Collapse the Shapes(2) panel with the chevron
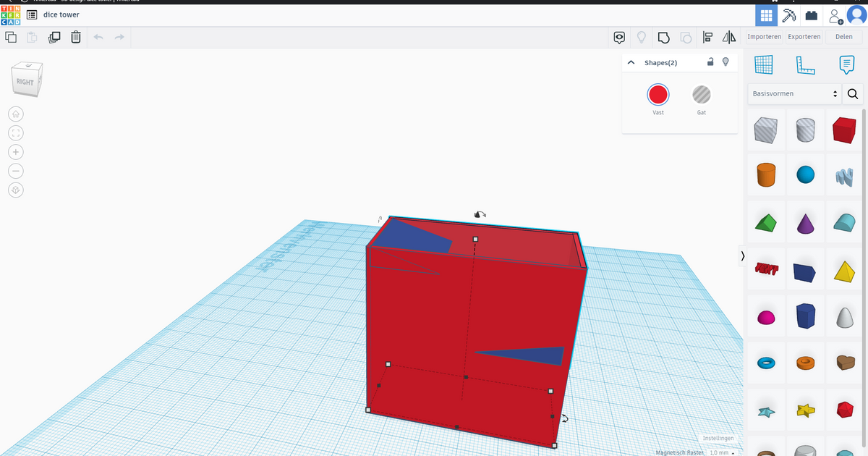The width and height of the screenshot is (868, 456). point(630,62)
